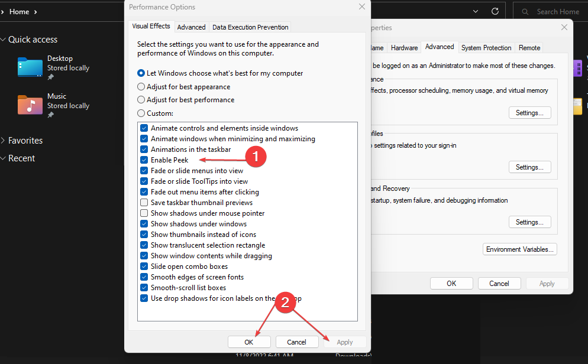Viewport: 588px width, 364px height.
Task: Expand the Recent section
Action: [x=4, y=158]
